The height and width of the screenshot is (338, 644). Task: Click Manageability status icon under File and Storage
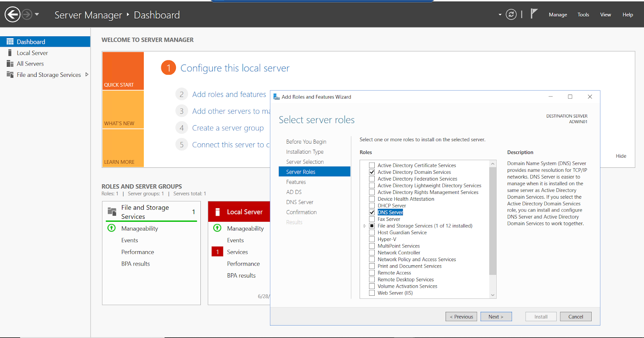(x=111, y=228)
